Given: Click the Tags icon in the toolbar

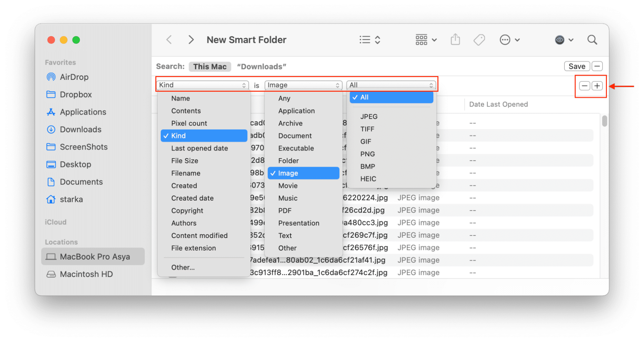Looking at the screenshot, I should point(479,39).
